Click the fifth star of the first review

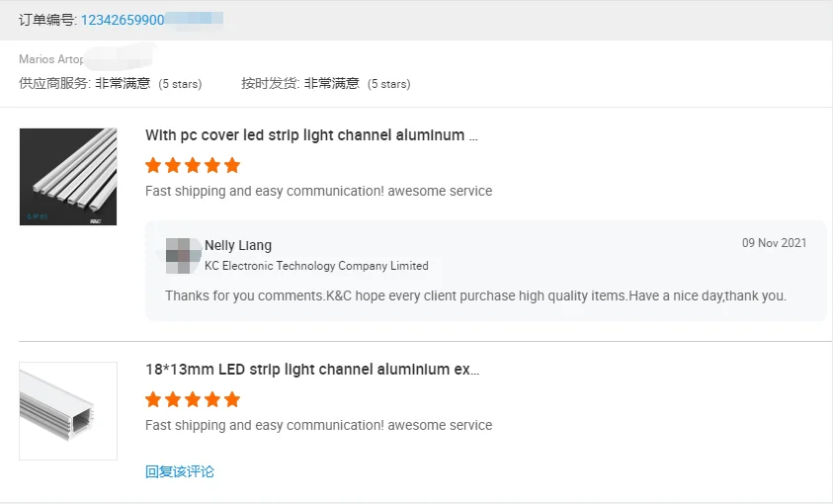click(x=232, y=166)
